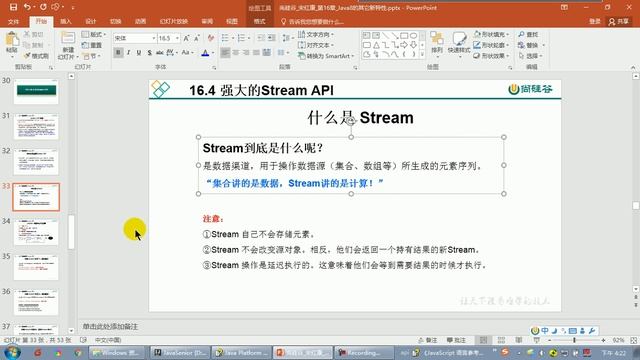Expand Shape Fill (形状填充) menu
Screen dimensions: 640x360
(491, 34)
